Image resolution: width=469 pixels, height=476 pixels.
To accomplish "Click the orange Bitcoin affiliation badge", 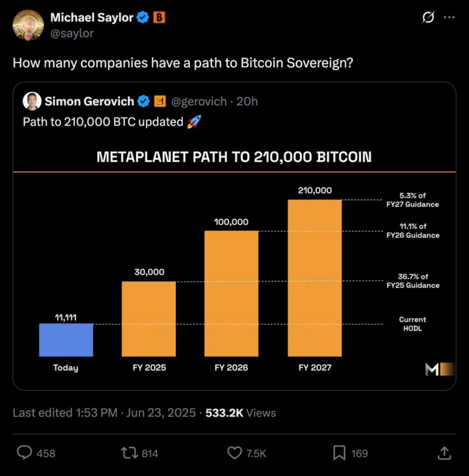I will [159, 18].
